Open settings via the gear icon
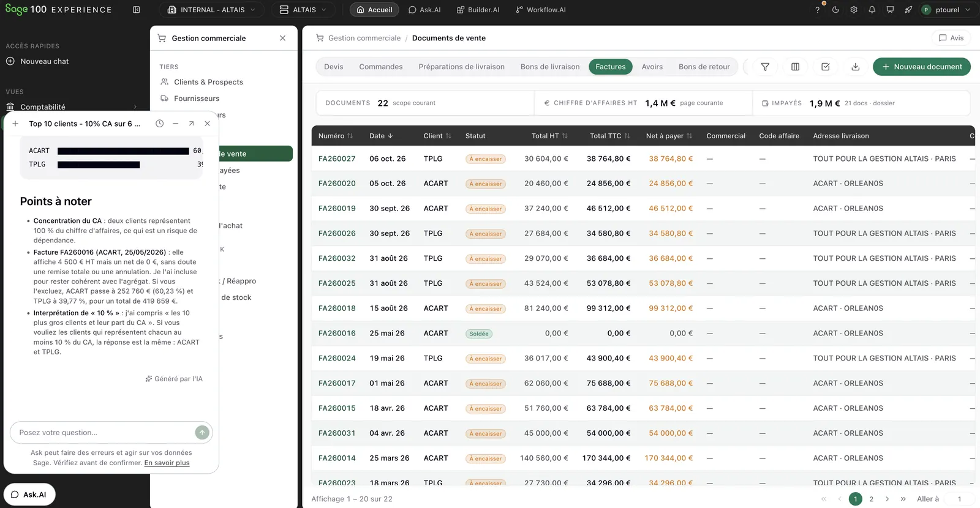The height and width of the screenshot is (508, 980). tap(854, 10)
